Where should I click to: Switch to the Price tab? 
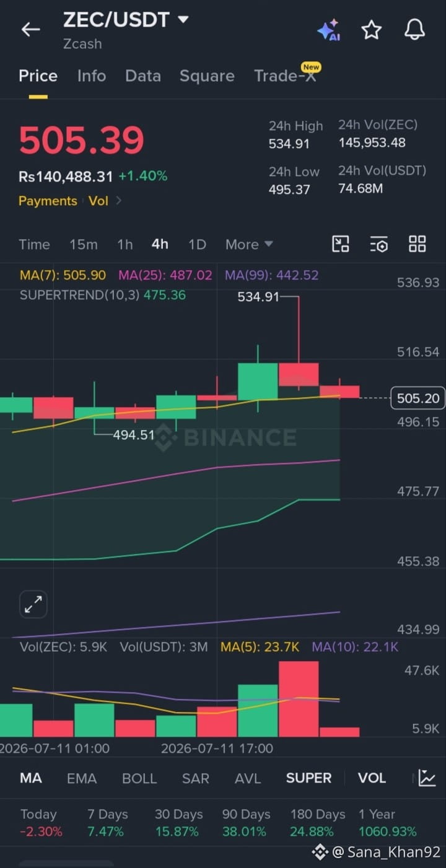(38, 76)
